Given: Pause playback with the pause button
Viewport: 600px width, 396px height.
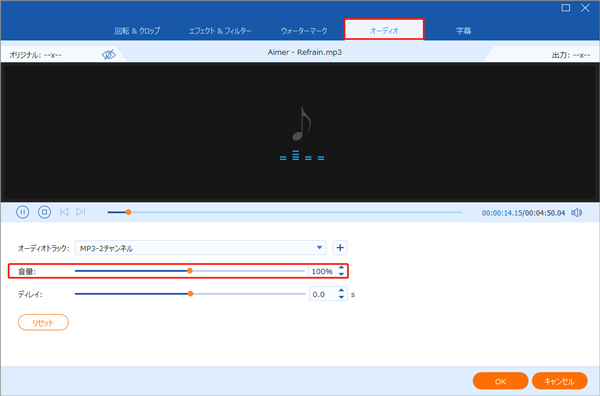Looking at the screenshot, I should point(23,212).
